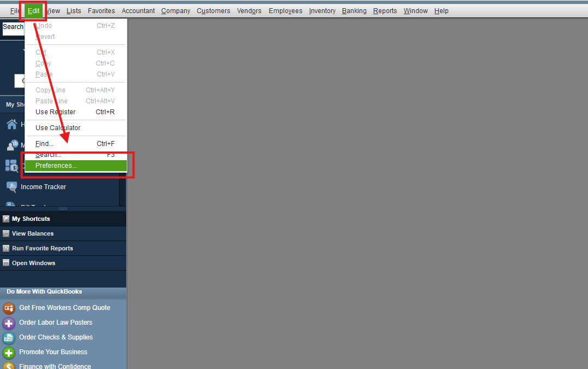Click the shortcuts pane resize handle
Screen dimensions: 588x369
pos(63,209)
